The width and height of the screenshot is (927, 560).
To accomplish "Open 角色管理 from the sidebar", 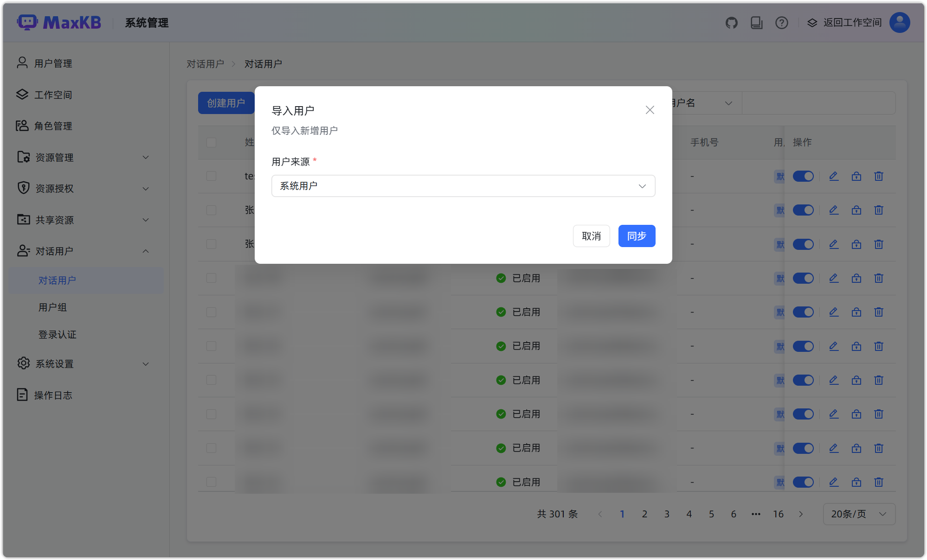I will coord(52,126).
